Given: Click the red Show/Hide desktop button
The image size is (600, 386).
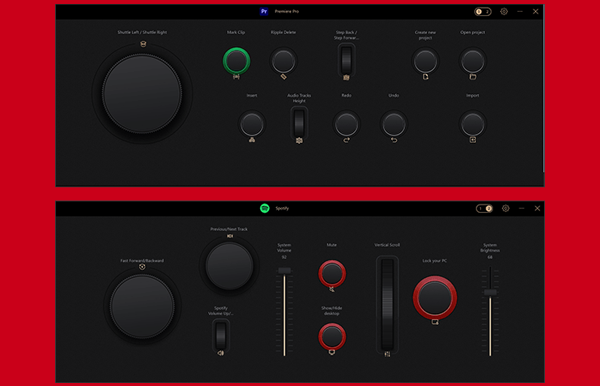Looking at the screenshot, I should click(x=332, y=336).
